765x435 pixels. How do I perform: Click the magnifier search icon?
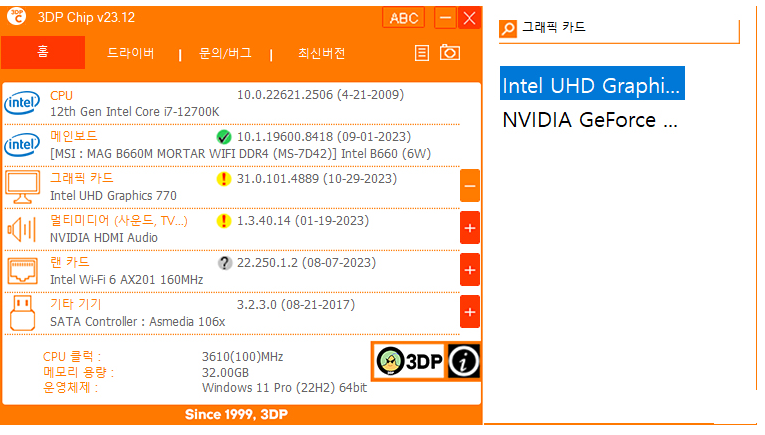pos(508,28)
